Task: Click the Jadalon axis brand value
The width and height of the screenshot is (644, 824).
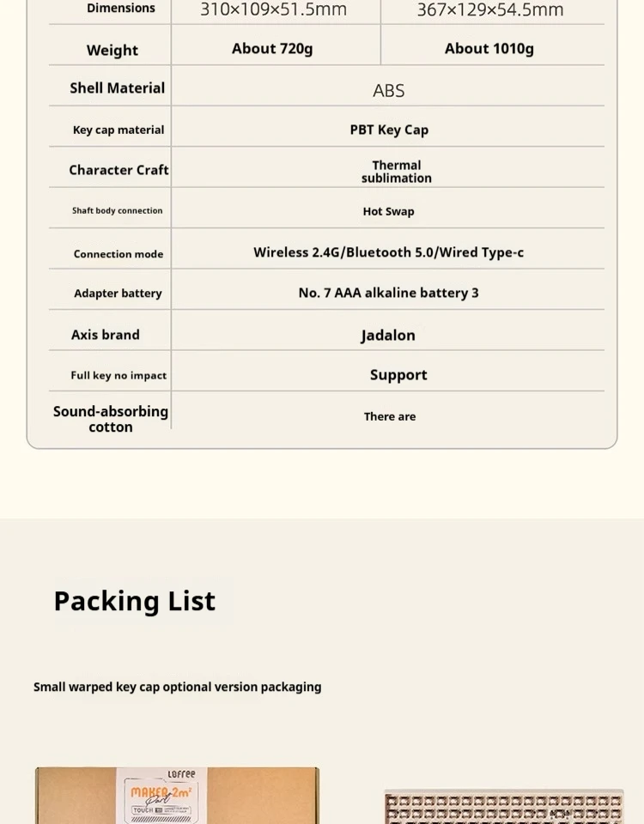Action: (388, 335)
